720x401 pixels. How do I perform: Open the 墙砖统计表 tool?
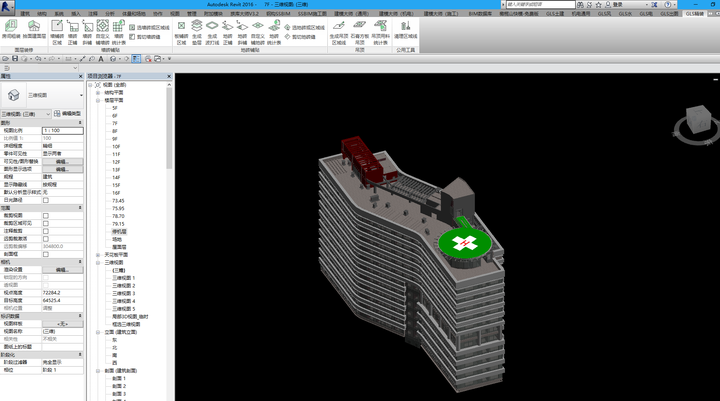pyautogui.click(x=118, y=32)
